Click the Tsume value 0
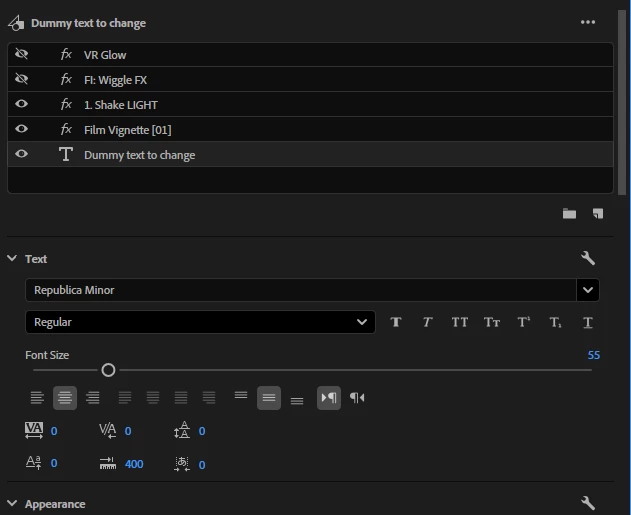The width and height of the screenshot is (631, 515). point(202,465)
